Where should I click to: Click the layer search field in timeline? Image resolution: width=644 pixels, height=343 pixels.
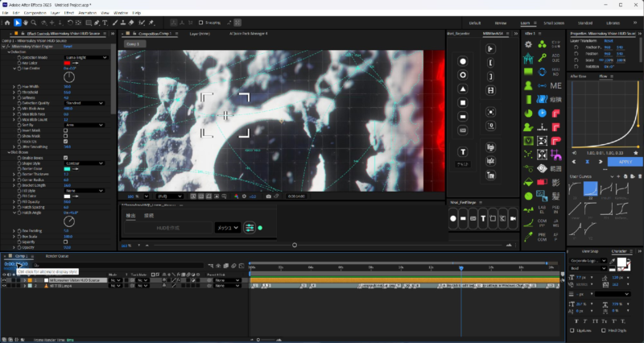click(x=119, y=266)
